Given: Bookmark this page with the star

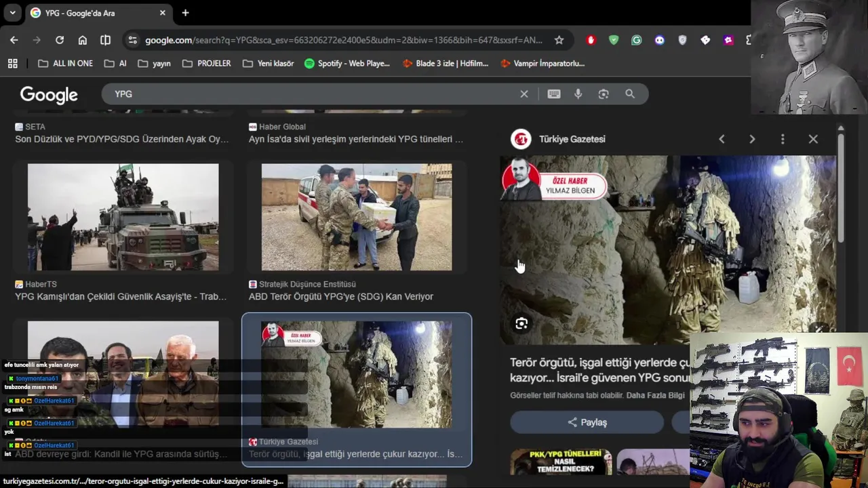Looking at the screenshot, I should coord(559,40).
